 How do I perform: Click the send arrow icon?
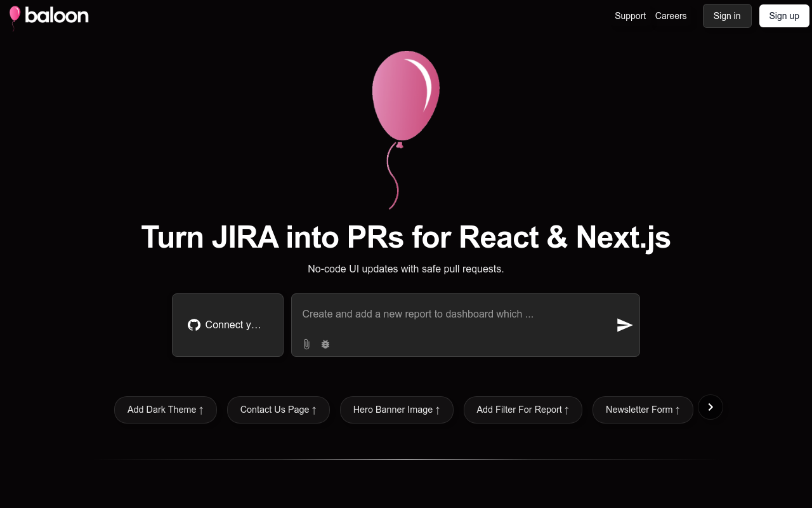[625, 325]
